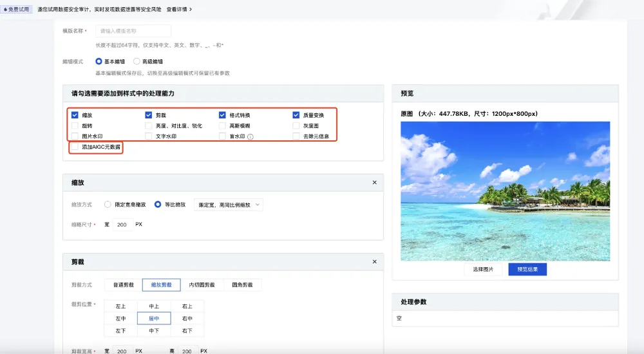Screen dimensions: 644x354
Task: Choose 右下 crop position
Action: click(187, 331)
